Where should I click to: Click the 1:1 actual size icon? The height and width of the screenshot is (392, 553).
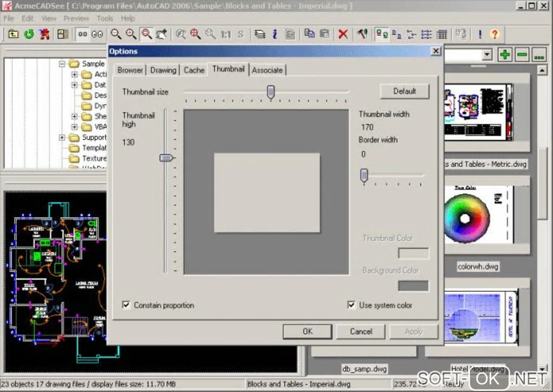point(226,34)
